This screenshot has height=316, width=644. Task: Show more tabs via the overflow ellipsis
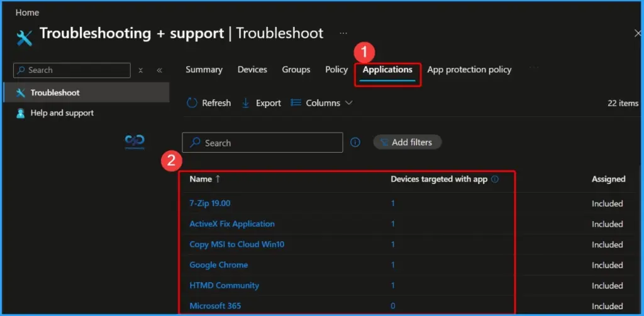click(533, 67)
